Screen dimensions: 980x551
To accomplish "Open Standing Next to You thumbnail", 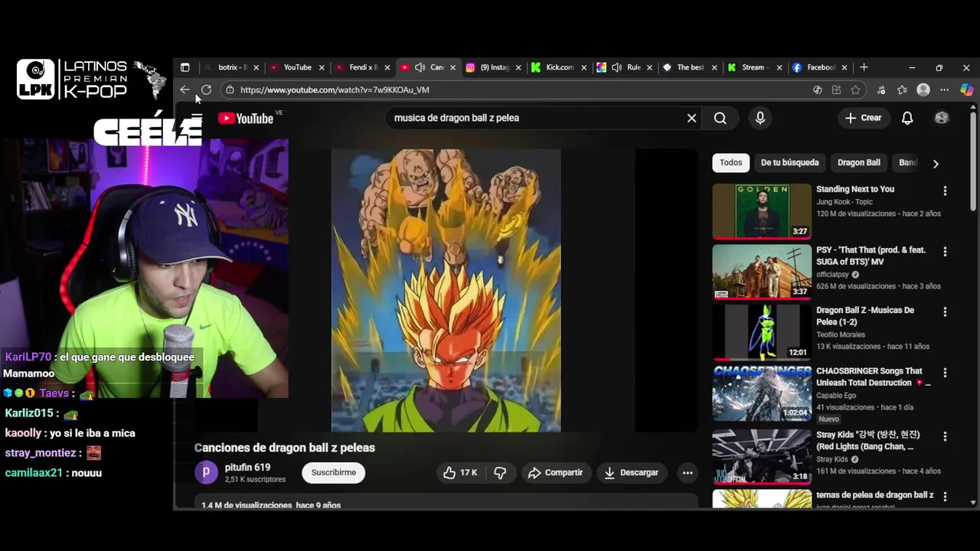I will tap(762, 211).
